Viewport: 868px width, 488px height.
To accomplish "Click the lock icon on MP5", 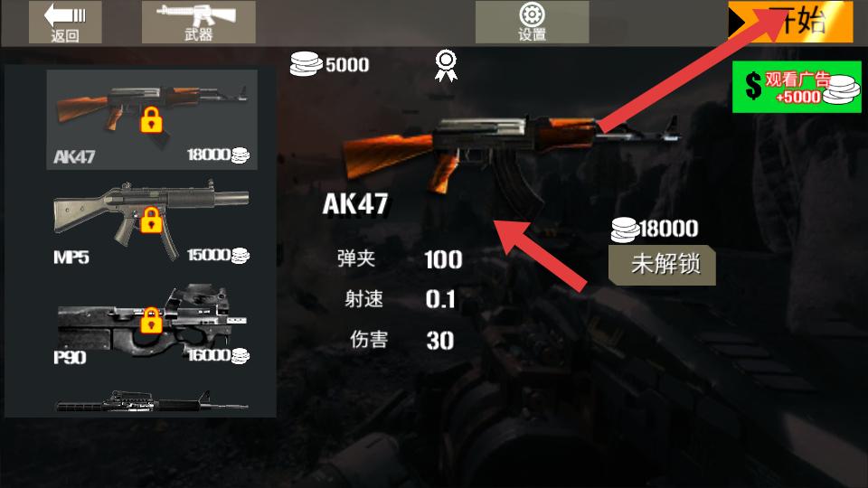I will (151, 220).
